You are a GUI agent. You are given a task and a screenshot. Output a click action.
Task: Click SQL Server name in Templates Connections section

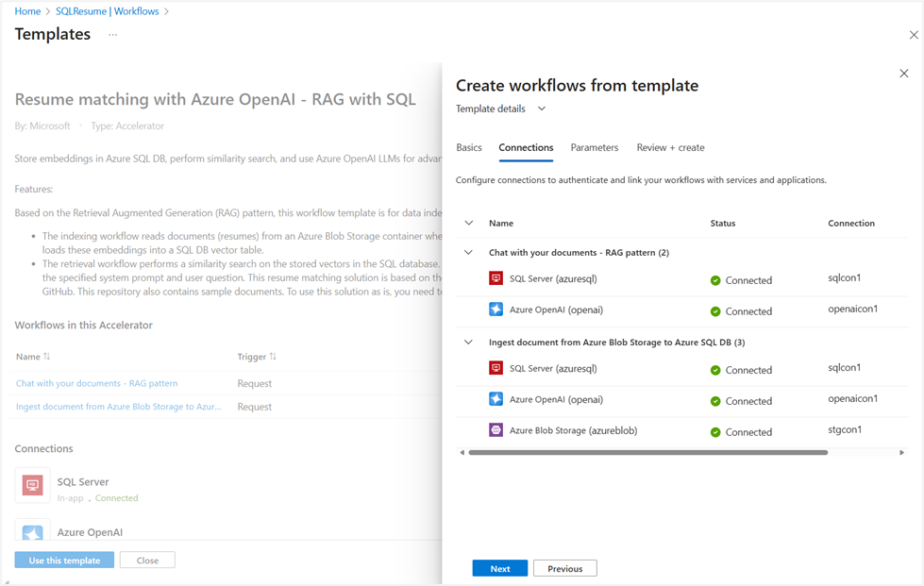point(83,482)
